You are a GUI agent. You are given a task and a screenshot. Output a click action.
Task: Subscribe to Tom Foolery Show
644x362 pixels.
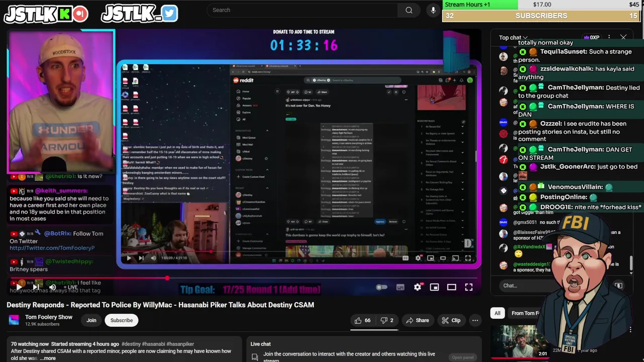(x=122, y=320)
